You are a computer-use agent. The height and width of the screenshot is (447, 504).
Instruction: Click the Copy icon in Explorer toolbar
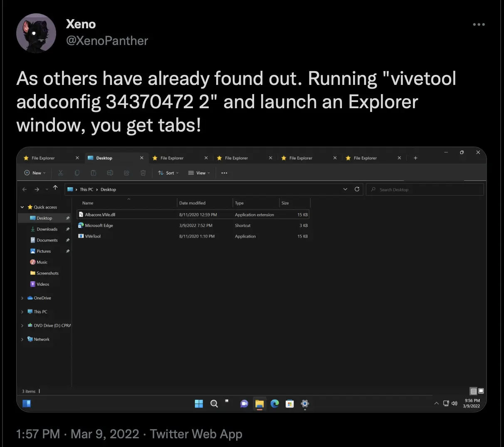tap(77, 173)
